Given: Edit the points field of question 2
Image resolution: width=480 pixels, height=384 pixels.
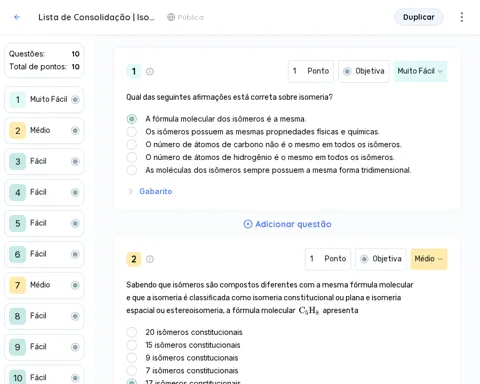Looking at the screenshot, I should [x=328, y=259].
